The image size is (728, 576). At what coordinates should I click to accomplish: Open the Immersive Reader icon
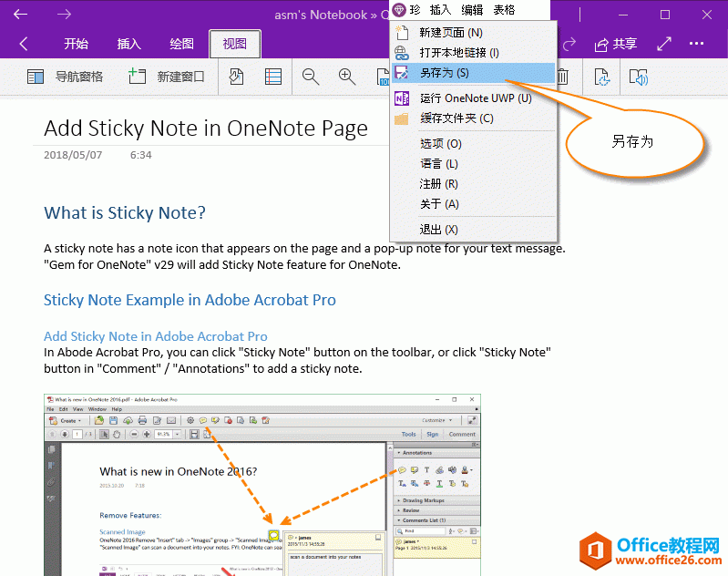click(639, 77)
